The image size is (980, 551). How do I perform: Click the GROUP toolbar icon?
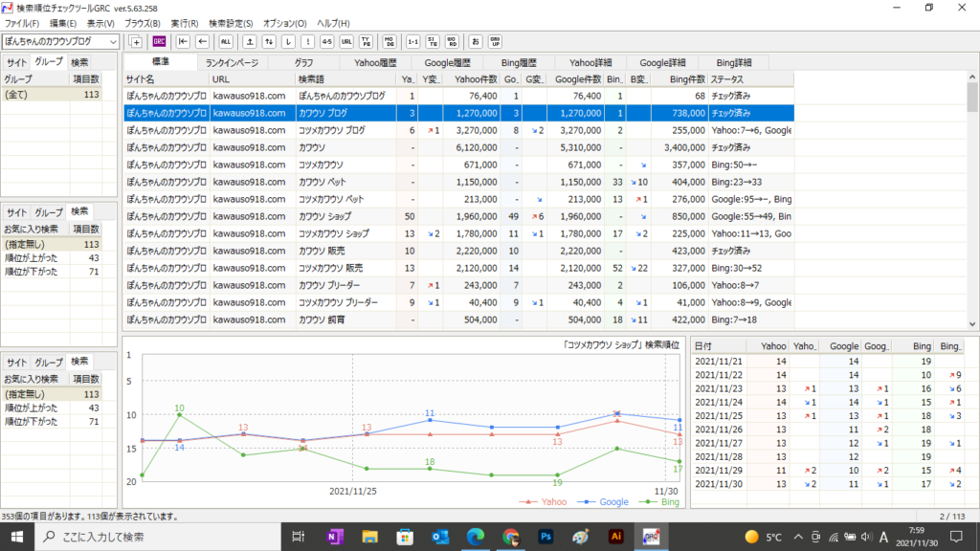pos(495,42)
